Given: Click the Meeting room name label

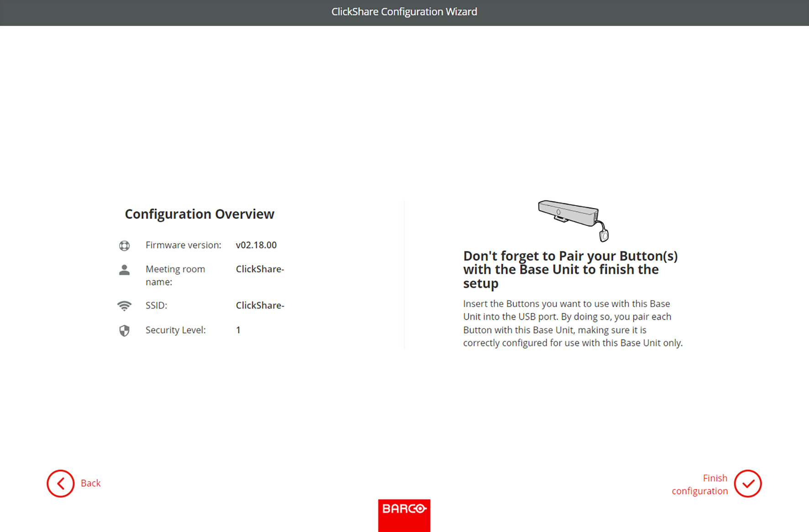Looking at the screenshot, I should pyautogui.click(x=175, y=276).
